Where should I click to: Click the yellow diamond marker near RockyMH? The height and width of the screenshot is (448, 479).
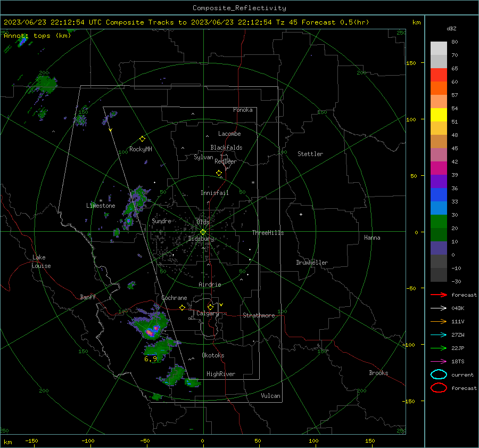tap(142, 139)
